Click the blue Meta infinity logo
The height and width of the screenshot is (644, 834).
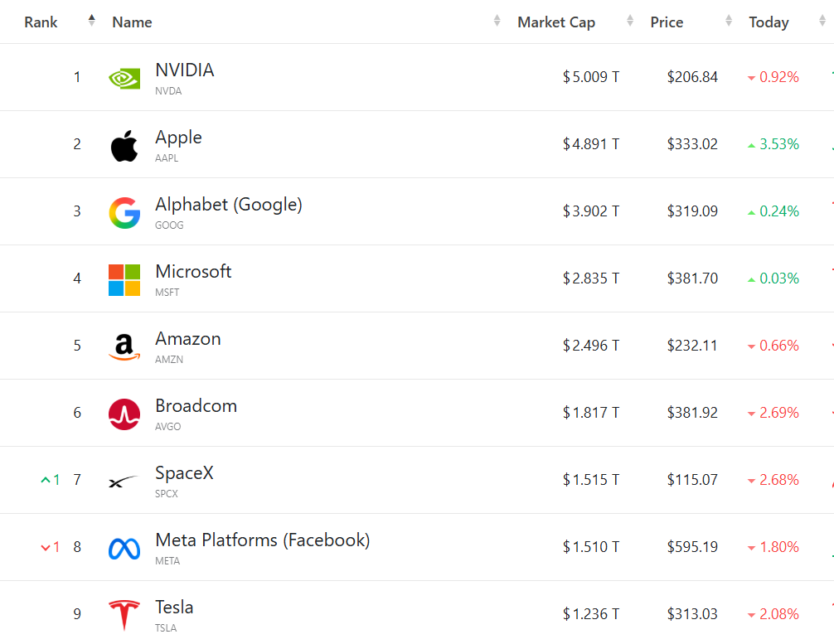(124, 549)
